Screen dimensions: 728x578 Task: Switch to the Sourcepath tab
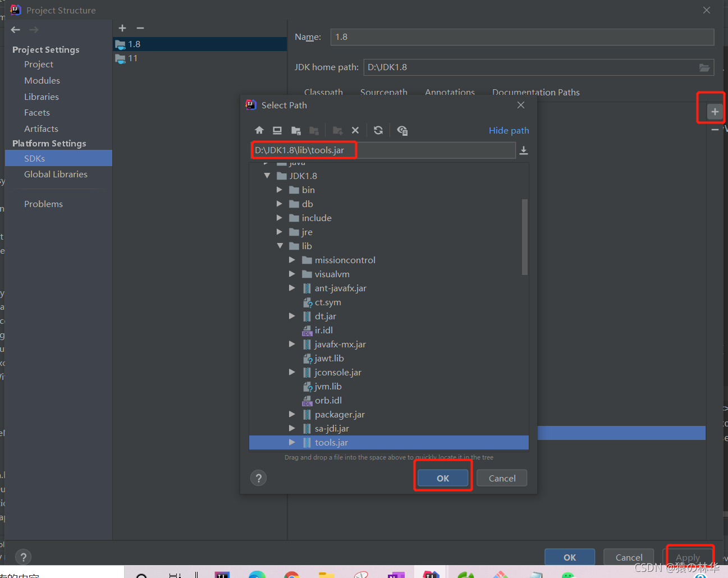point(384,92)
